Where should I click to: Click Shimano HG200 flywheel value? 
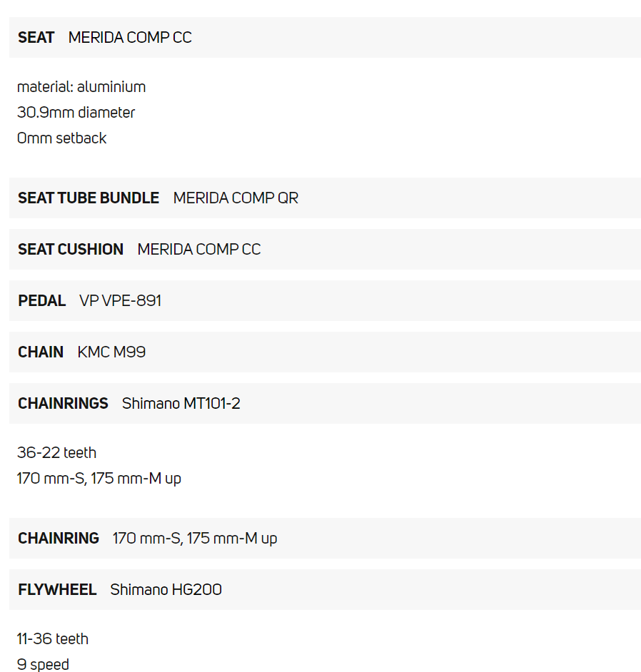[x=166, y=590]
